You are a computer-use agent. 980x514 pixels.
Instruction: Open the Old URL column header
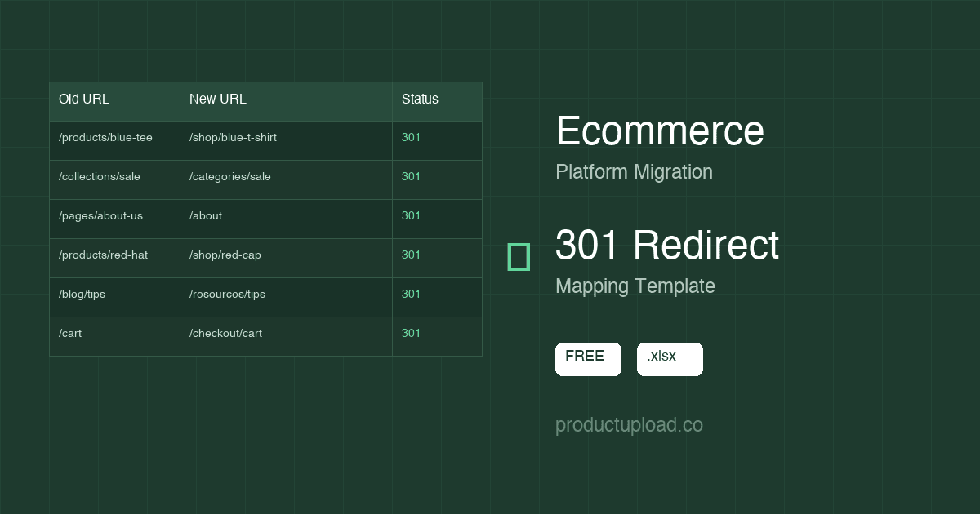click(82, 99)
